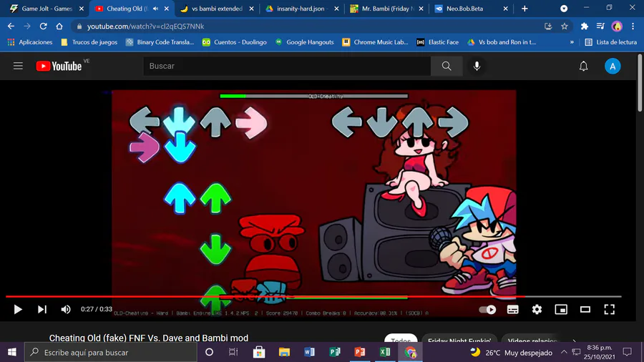Go back to previous page
Screen dimensions: 644x362
(x=11, y=26)
